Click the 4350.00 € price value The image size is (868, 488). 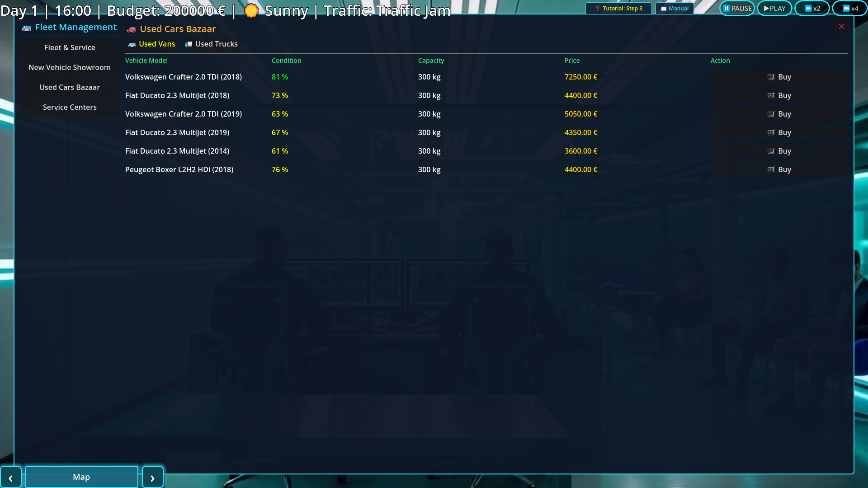(581, 132)
